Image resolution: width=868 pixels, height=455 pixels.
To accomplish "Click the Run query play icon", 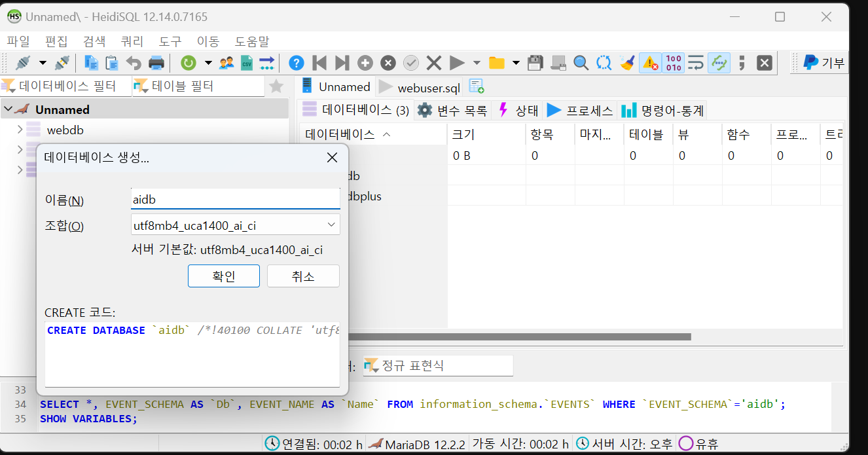I will (x=457, y=63).
